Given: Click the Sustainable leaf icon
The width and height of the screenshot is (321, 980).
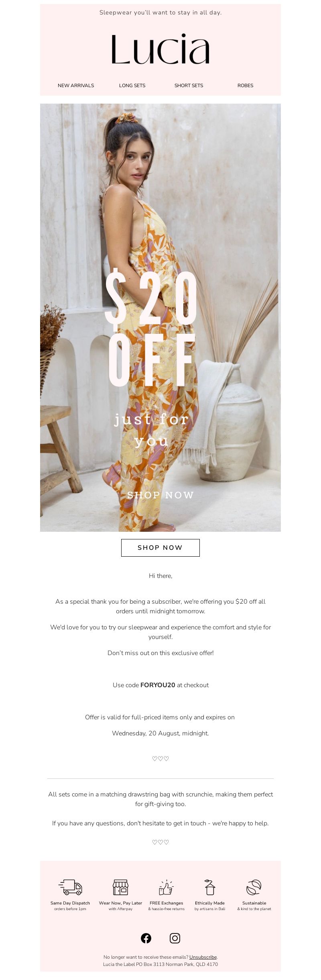Looking at the screenshot, I should [x=254, y=887].
